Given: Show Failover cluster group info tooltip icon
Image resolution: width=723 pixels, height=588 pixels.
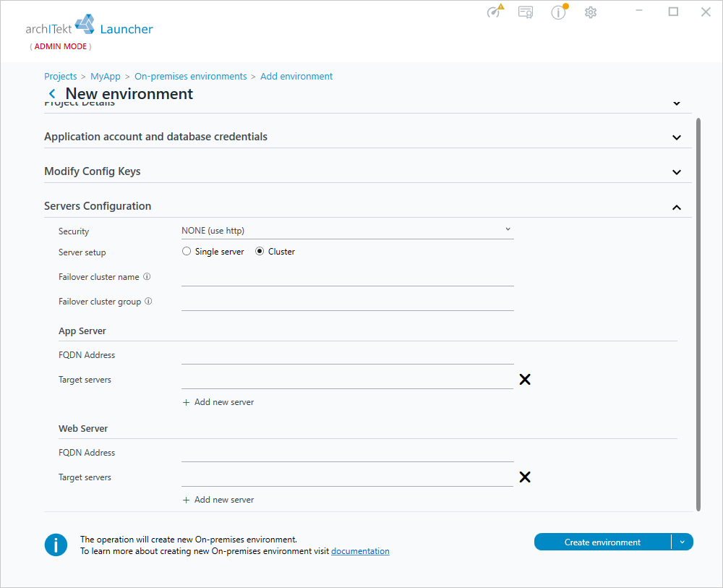Looking at the screenshot, I should (148, 301).
